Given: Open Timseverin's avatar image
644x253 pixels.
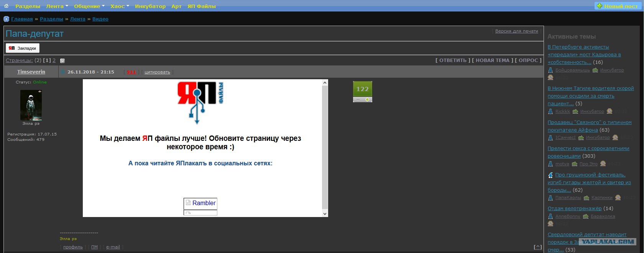Looking at the screenshot, I should 31,105.
